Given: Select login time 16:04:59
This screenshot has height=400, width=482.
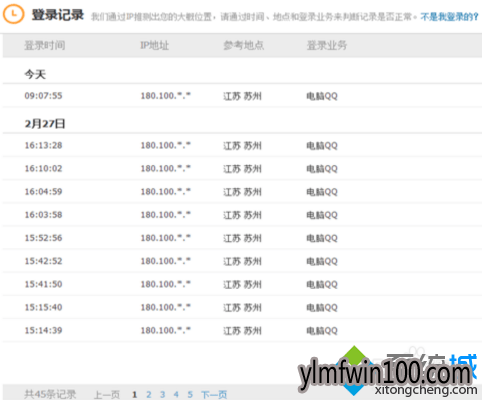Looking at the screenshot, I should click(x=43, y=192).
